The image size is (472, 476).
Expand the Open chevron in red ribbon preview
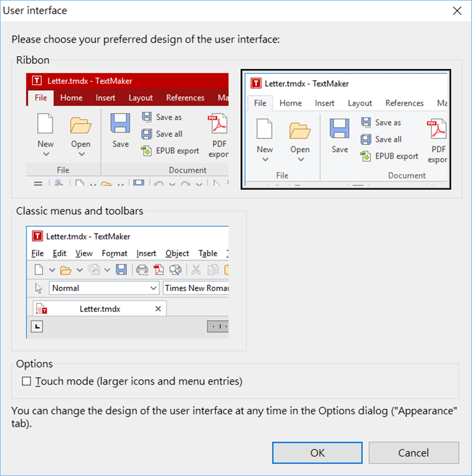81,154
